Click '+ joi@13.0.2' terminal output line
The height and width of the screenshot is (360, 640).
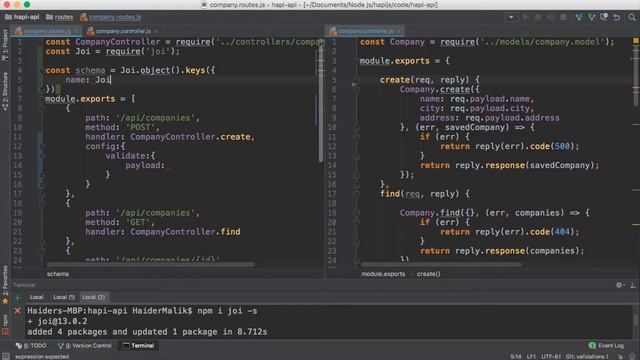[57, 321]
